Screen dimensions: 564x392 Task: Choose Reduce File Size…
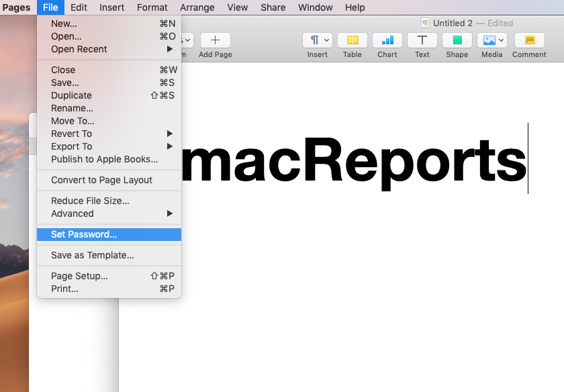pyautogui.click(x=109, y=201)
